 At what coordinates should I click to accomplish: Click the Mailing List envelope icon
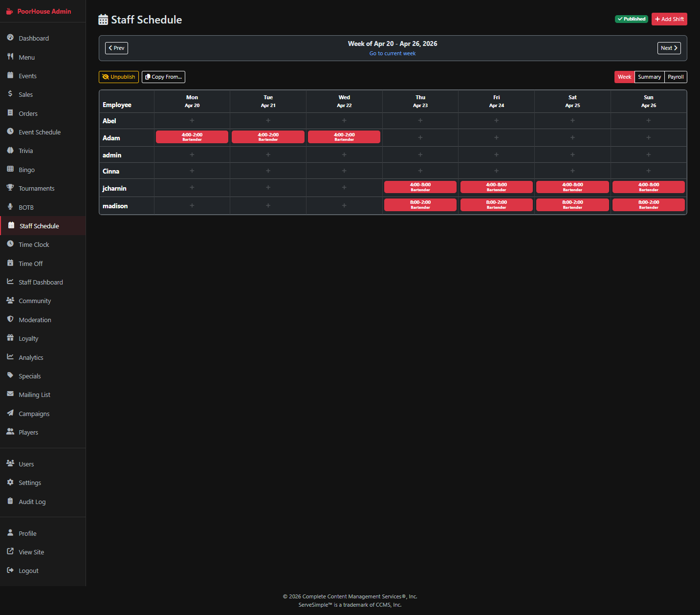pos(10,394)
